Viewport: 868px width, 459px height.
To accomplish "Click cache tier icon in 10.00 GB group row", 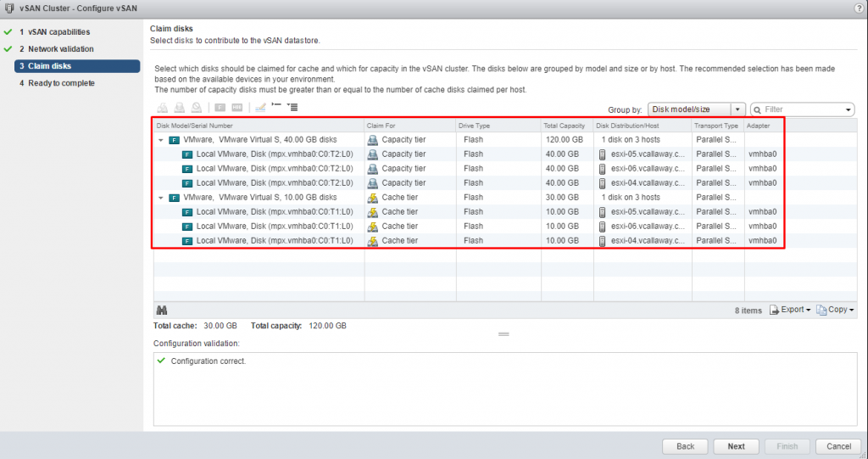I will pyautogui.click(x=373, y=198).
